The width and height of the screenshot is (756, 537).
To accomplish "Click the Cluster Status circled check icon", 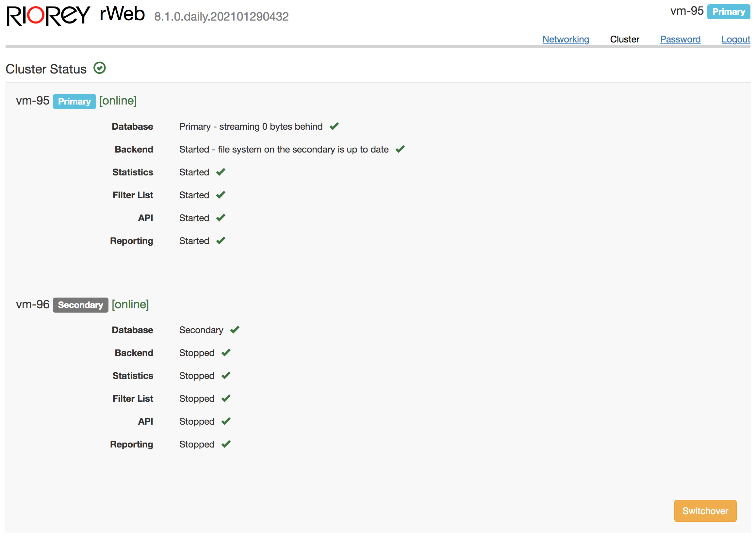I will [x=100, y=68].
